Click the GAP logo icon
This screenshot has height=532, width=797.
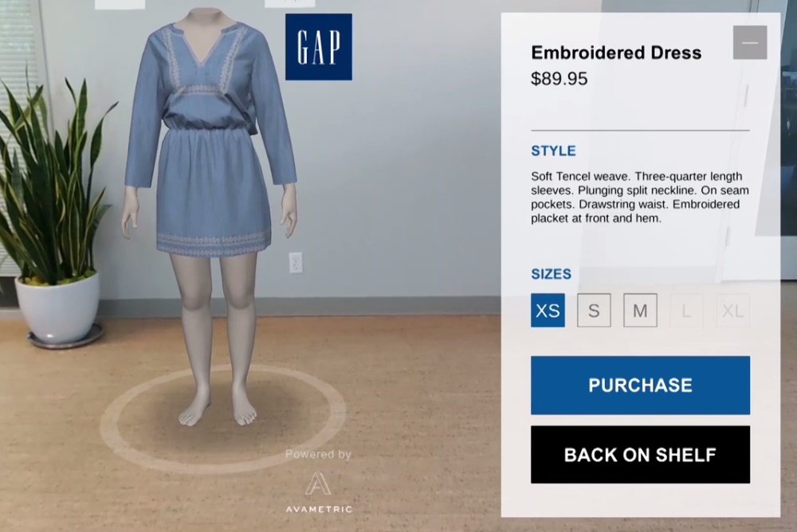[x=318, y=47]
